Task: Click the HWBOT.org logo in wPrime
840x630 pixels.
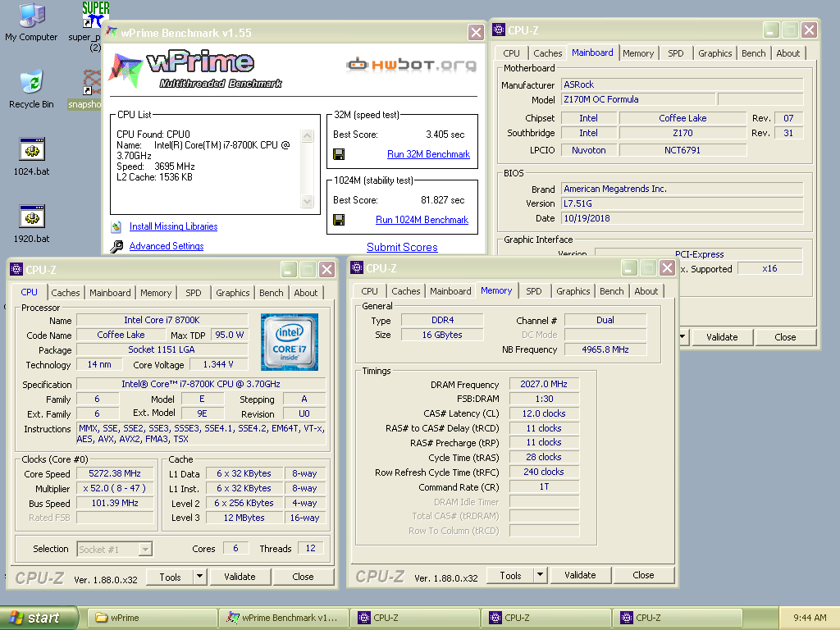Action: (x=412, y=65)
